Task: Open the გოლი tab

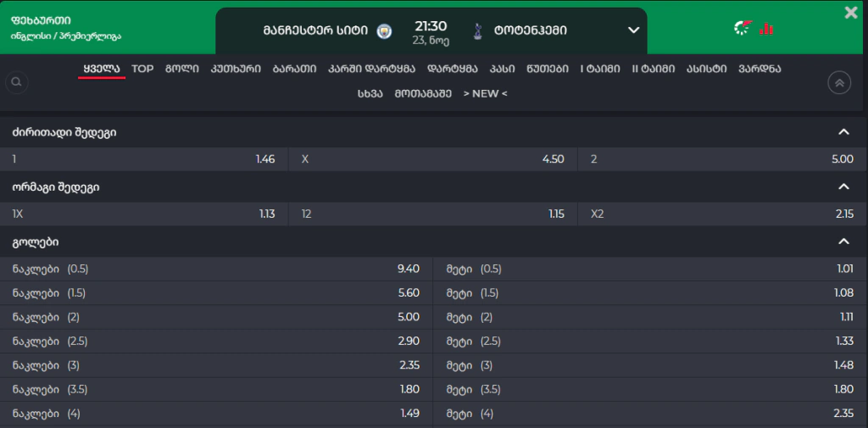Action: pos(181,69)
